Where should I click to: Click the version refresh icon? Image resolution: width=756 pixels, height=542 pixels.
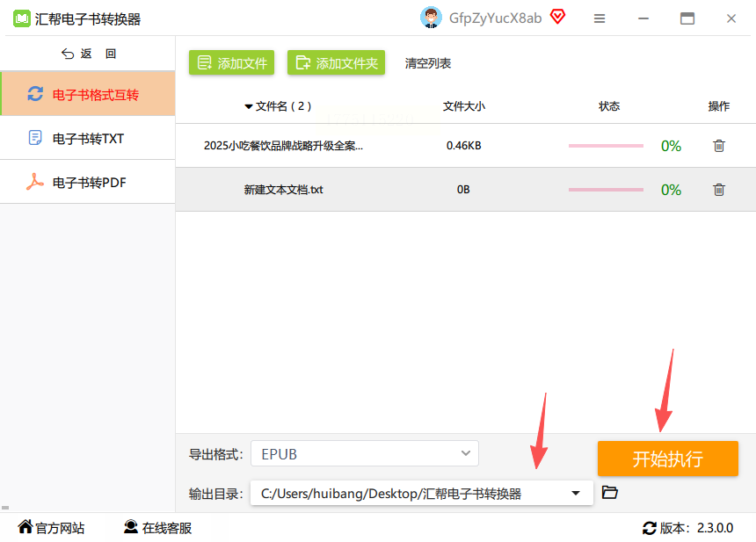tap(649, 528)
